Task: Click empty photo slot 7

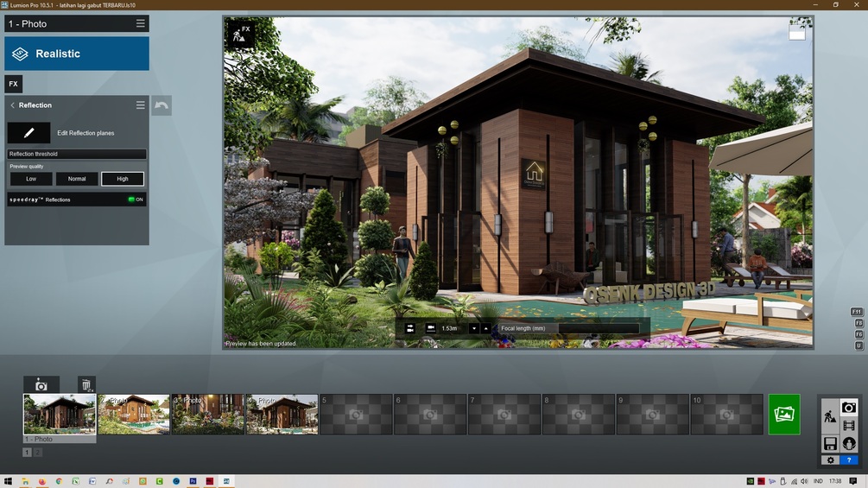Action: tap(504, 414)
